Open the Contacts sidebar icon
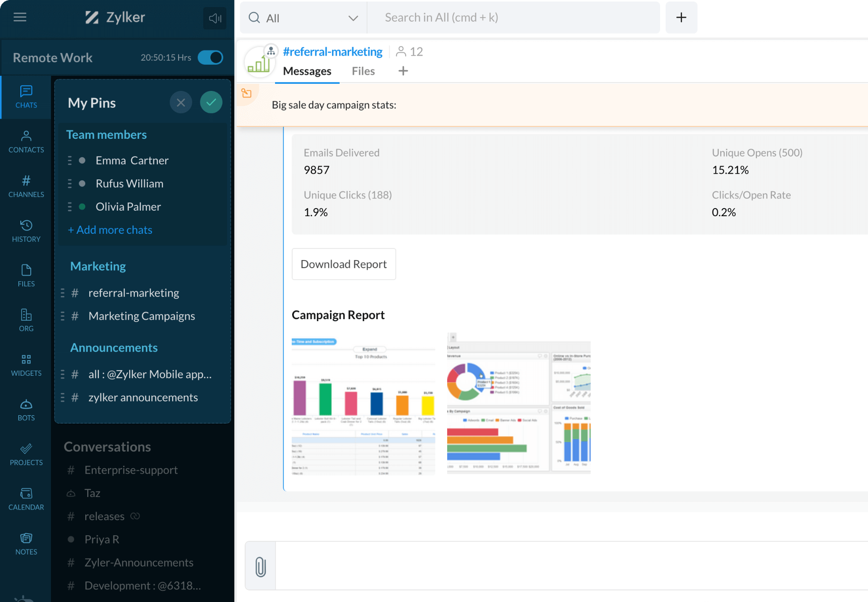The image size is (868, 602). [26, 141]
